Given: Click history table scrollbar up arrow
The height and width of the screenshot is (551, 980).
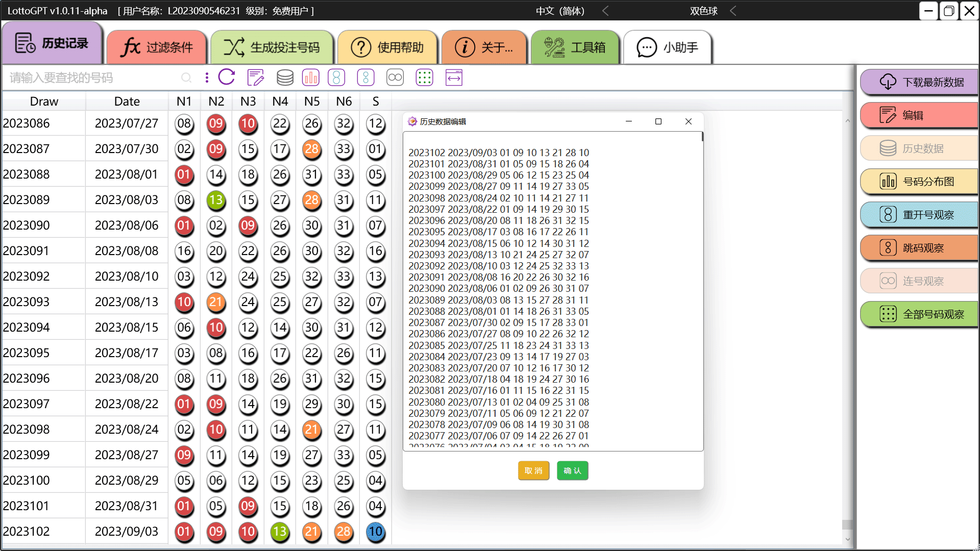Looking at the screenshot, I should [x=848, y=121].
